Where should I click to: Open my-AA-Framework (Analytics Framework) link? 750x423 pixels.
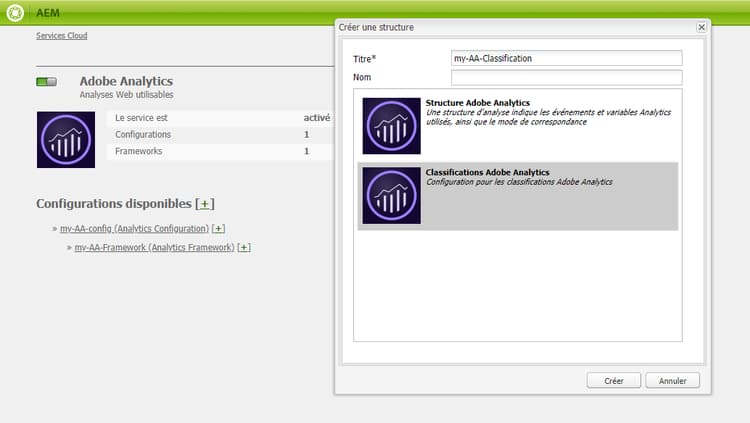pos(154,247)
